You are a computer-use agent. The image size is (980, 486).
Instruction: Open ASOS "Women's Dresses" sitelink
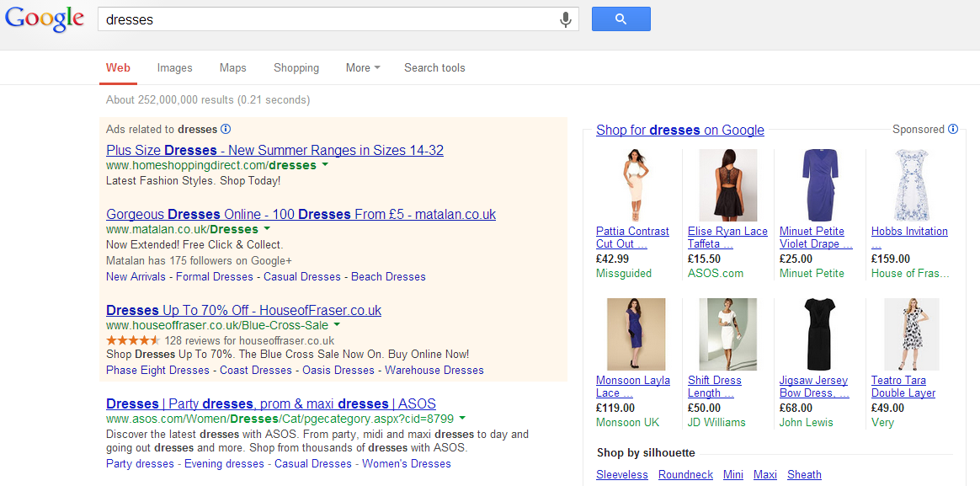[407, 464]
